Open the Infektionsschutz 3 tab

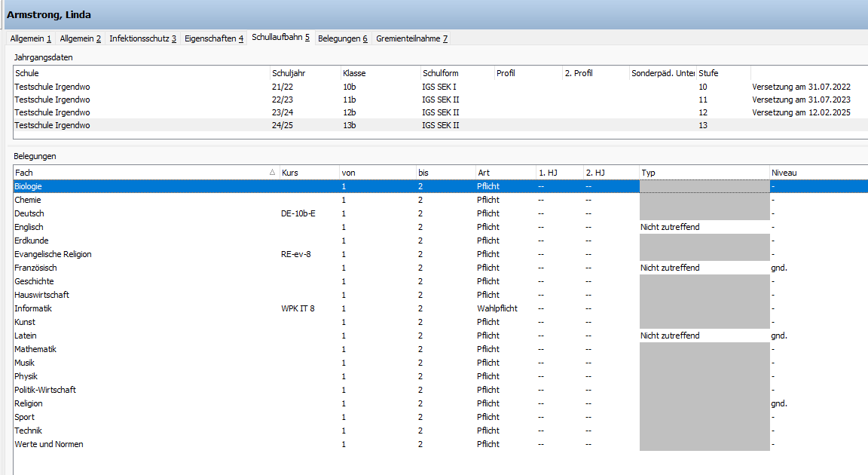142,38
